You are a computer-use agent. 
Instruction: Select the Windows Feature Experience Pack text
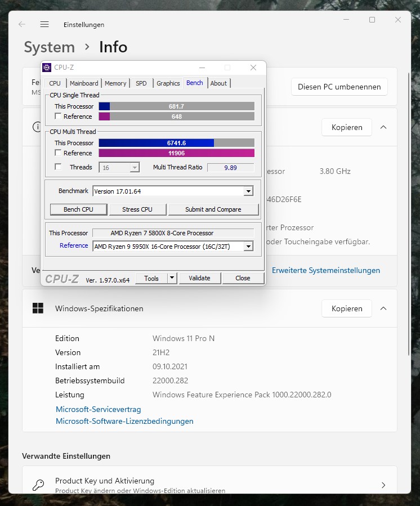click(242, 395)
